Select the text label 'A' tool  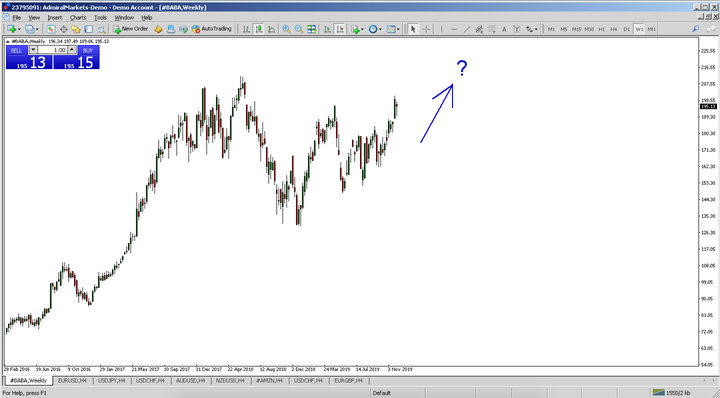click(x=504, y=29)
